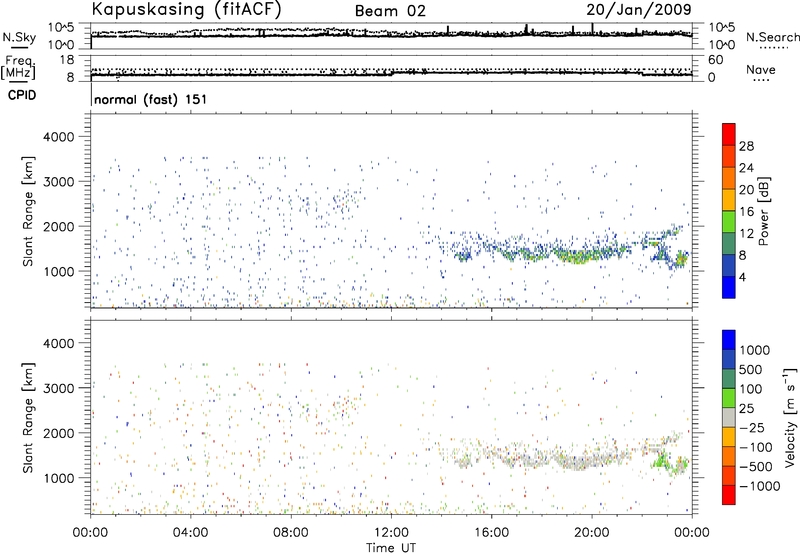Click the N.Sky noise trace in the top strip
Screen dimensions: 800x554
(391, 35)
